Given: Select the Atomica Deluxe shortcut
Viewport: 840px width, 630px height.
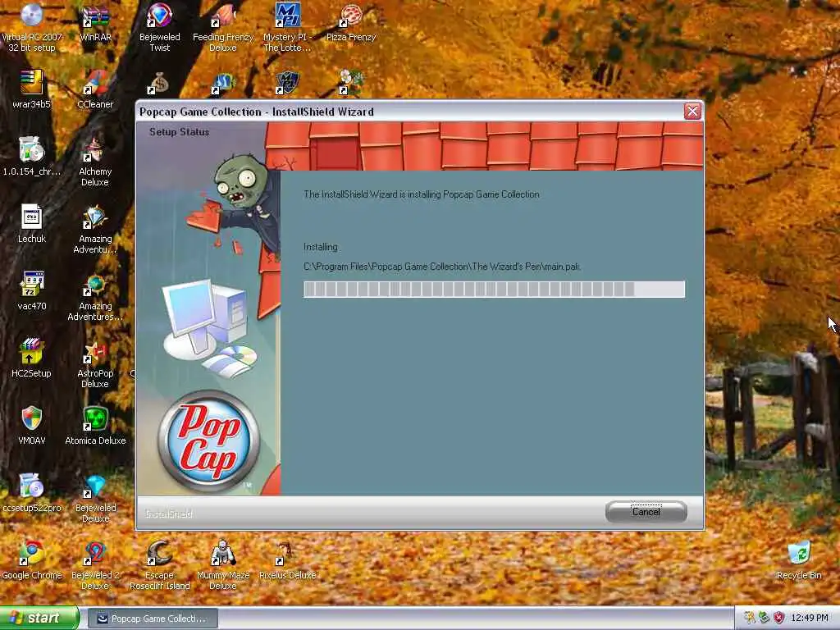Looking at the screenshot, I should (95, 426).
